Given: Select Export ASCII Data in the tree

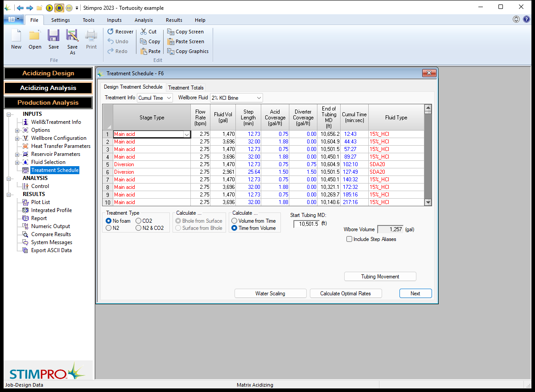Looking at the screenshot, I should click(51, 250).
